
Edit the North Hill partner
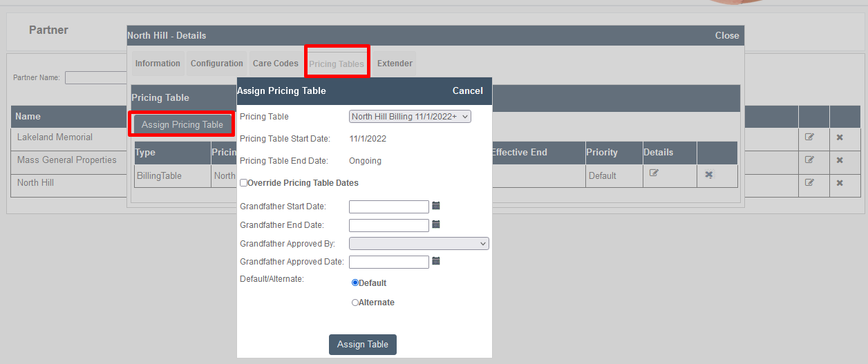tap(809, 182)
